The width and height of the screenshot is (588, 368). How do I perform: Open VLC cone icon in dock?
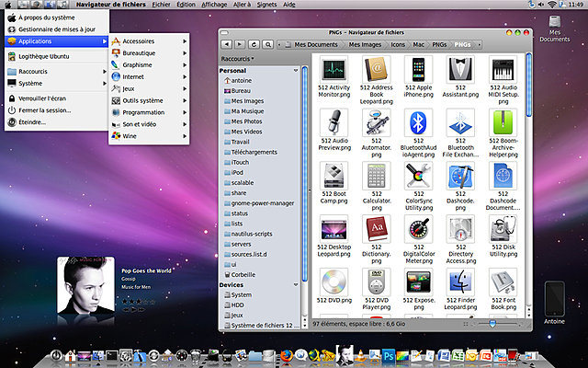(x=361, y=355)
